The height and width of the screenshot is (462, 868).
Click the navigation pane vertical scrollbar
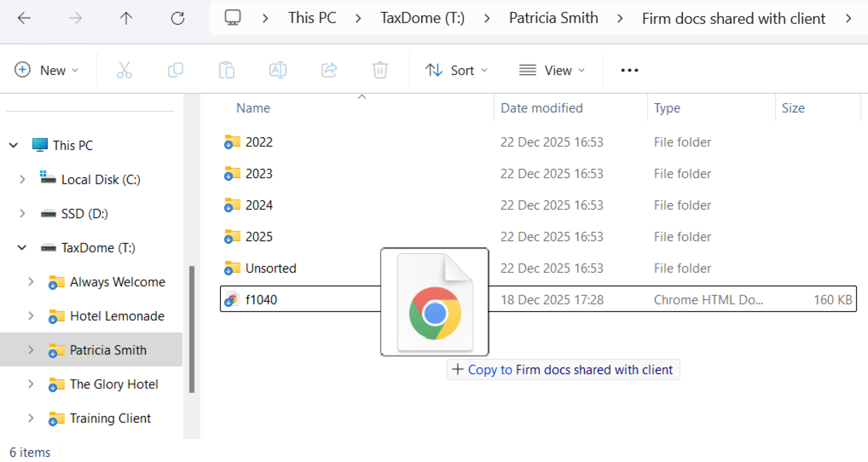(x=191, y=329)
